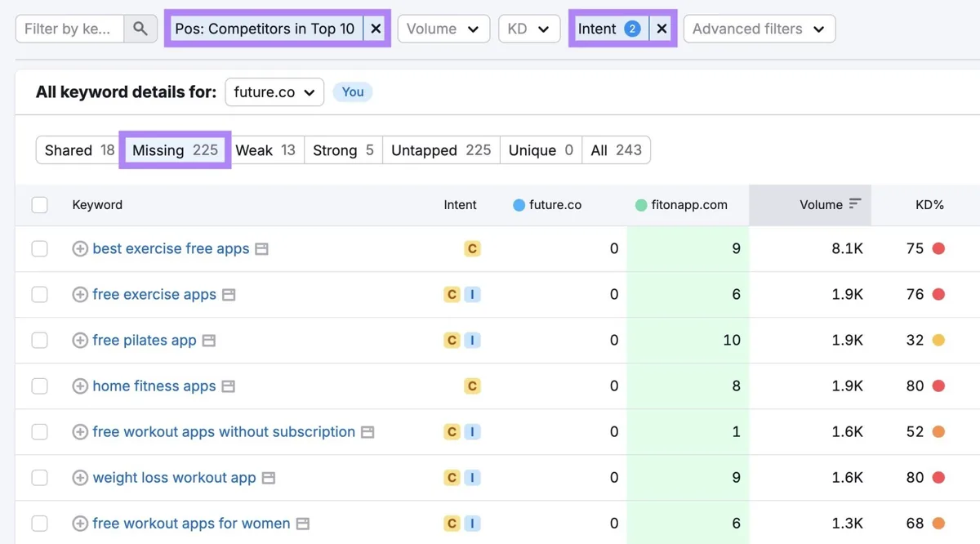Check the box for 'free pilates app' row
Image resolution: width=980 pixels, height=544 pixels.
pyautogui.click(x=39, y=341)
